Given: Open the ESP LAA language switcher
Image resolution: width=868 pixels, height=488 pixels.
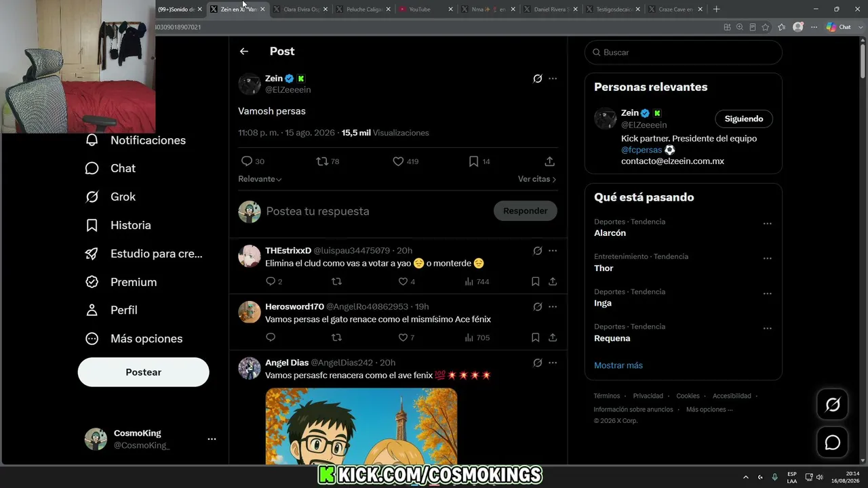Looking at the screenshot, I should click(792, 477).
